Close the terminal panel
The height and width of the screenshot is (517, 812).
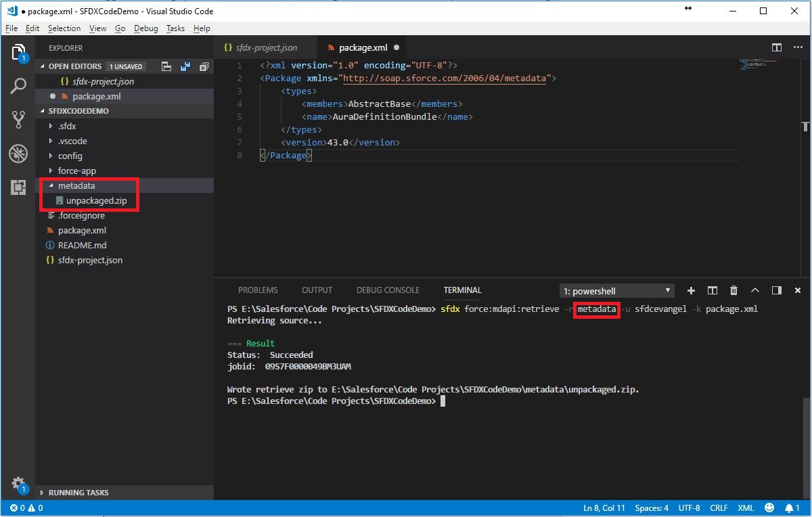pos(798,290)
